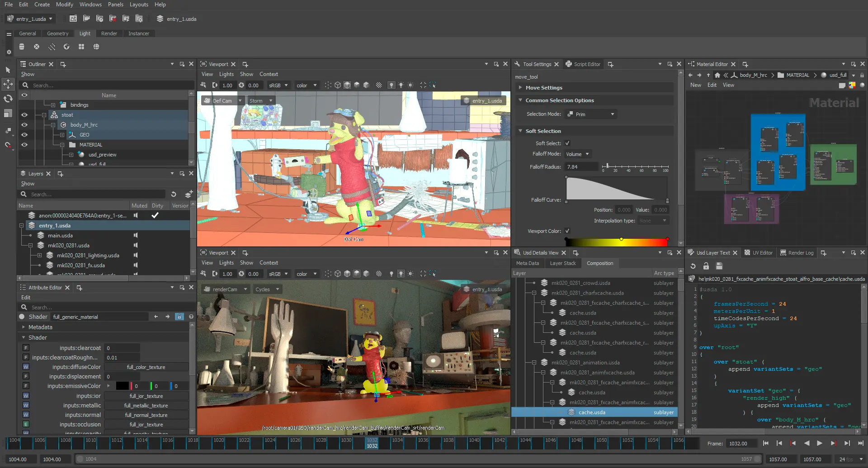The width and height of the screenshot is (868, 468).
Task: Click save icon in Usd Layer Text
Action: pyautogui.click(x=719, y=266)
